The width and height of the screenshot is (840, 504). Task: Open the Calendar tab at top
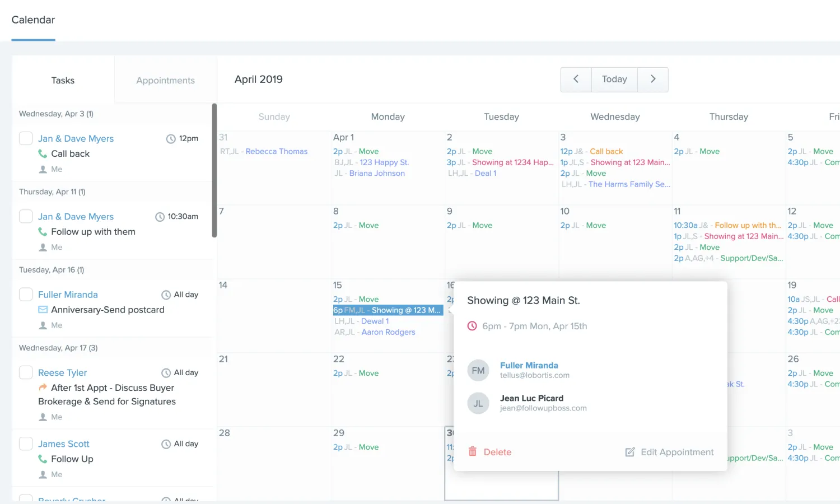(33, 20)
